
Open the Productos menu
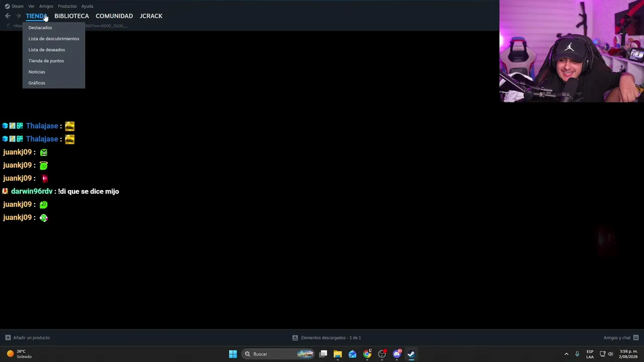click(x=67, y=6)
